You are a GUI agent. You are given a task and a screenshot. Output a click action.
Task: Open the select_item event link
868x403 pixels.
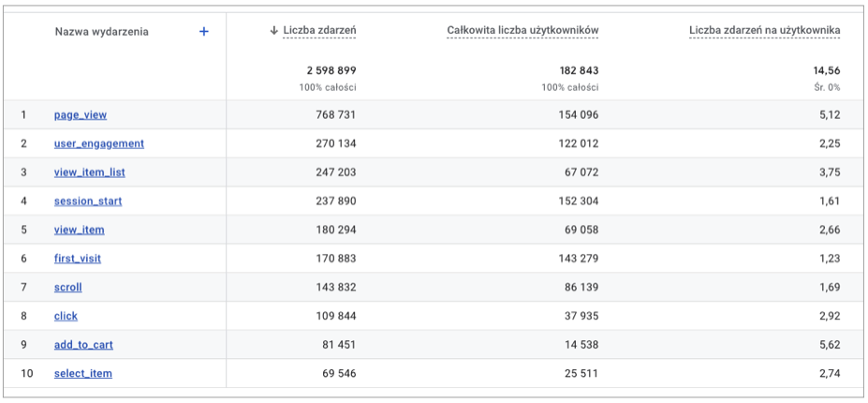click(x=83, y=373)
